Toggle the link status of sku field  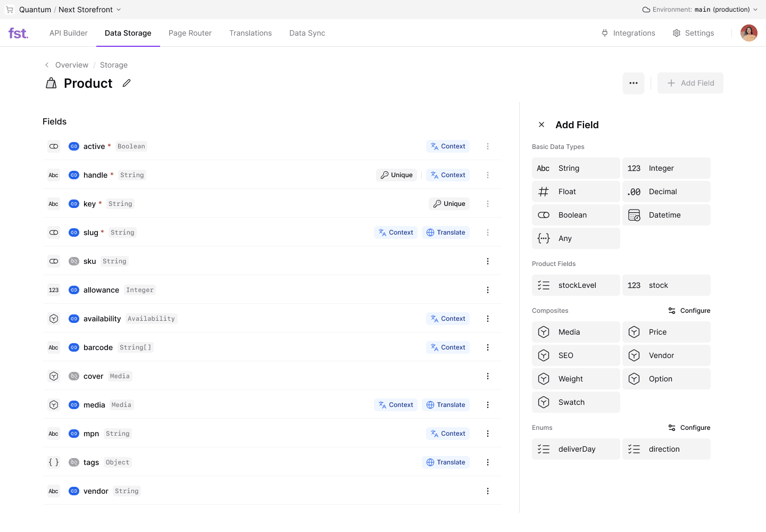[x=74, y=261]
